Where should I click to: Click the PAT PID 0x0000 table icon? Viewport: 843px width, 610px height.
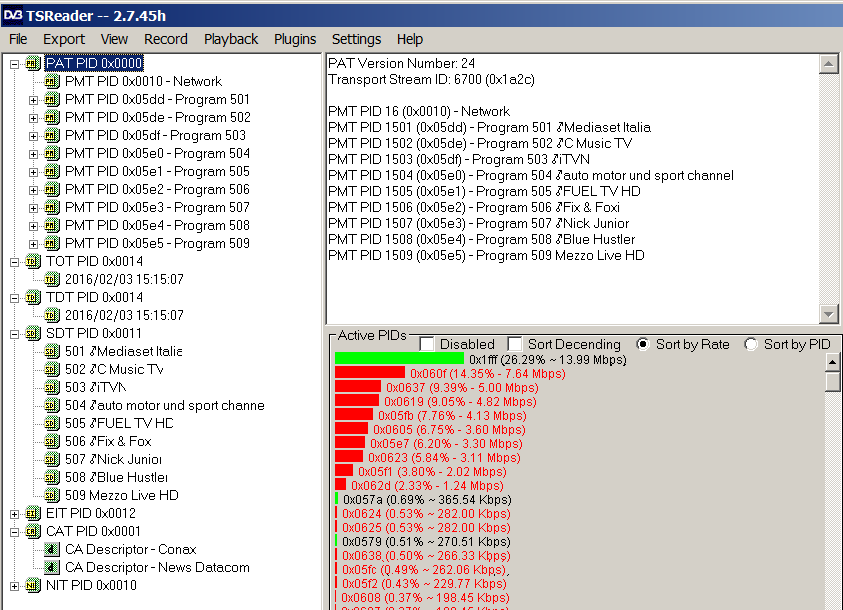(x=32, y=63)
